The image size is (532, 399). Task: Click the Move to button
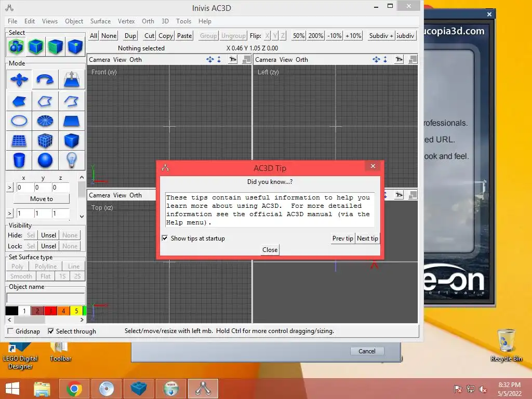click(42, 199)
